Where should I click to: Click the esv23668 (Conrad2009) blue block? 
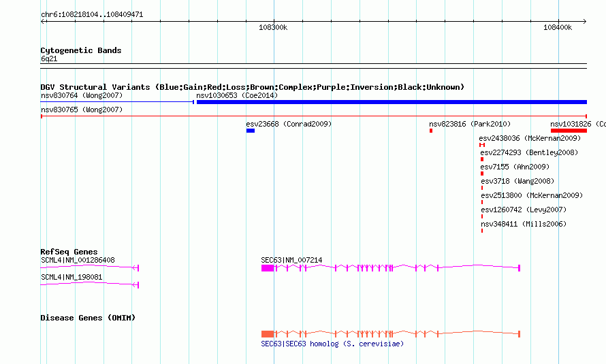pos(251,131)
